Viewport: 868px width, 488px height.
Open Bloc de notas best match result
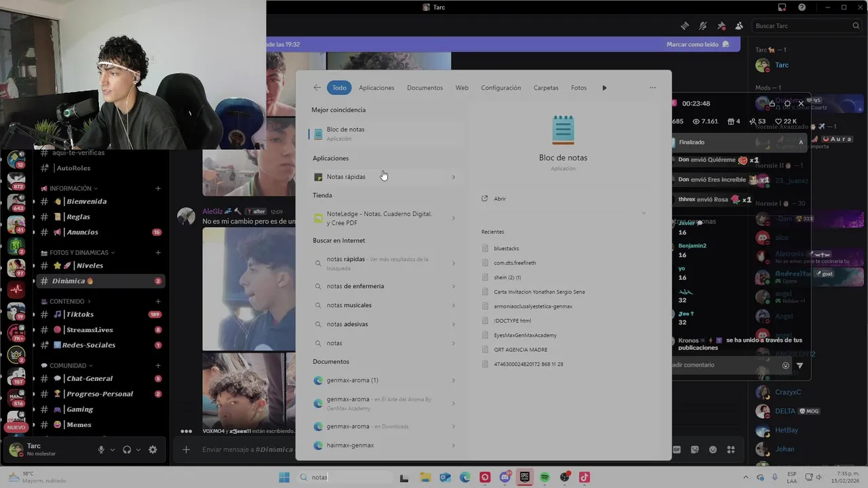385,134
